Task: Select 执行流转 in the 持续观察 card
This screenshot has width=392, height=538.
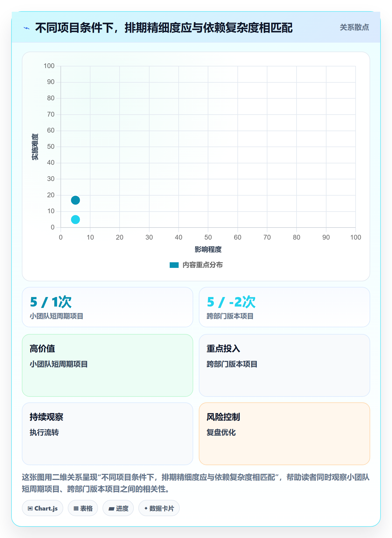Action: point(44,432)
